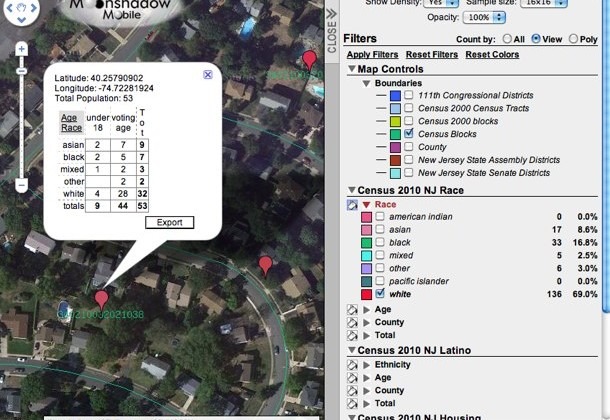Check the black race filter
This screenshot has height=420, width=610.
coord(380,242)
